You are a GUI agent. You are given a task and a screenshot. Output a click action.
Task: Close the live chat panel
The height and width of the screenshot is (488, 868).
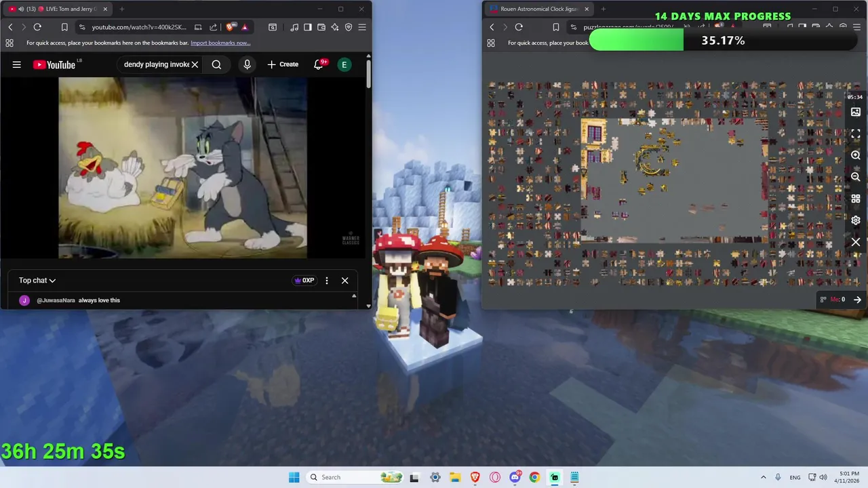tap(344, 280)
